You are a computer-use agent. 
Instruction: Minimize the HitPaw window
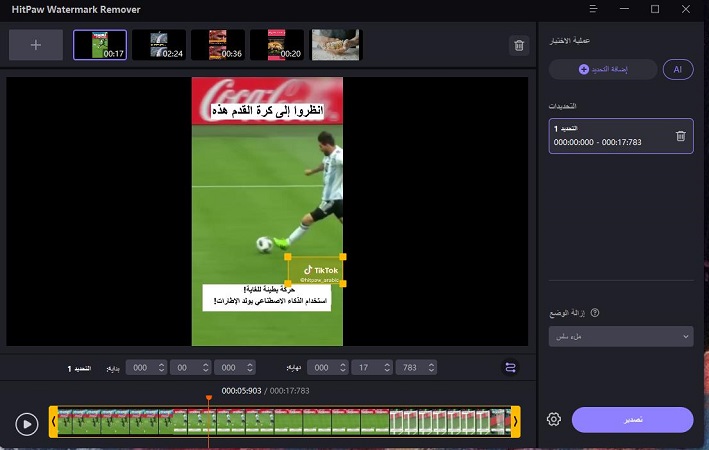(624, 9)
